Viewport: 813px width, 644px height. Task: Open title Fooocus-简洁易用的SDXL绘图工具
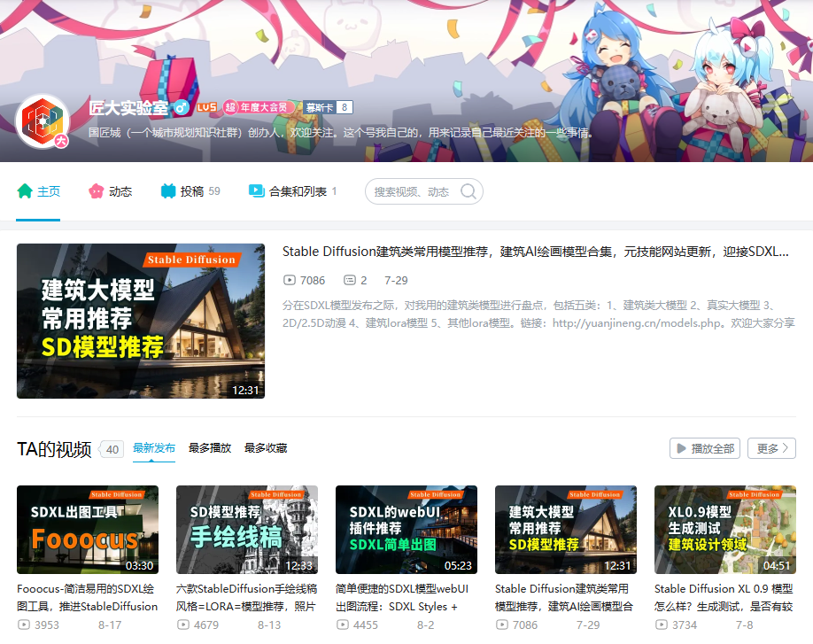coord(88,597)
